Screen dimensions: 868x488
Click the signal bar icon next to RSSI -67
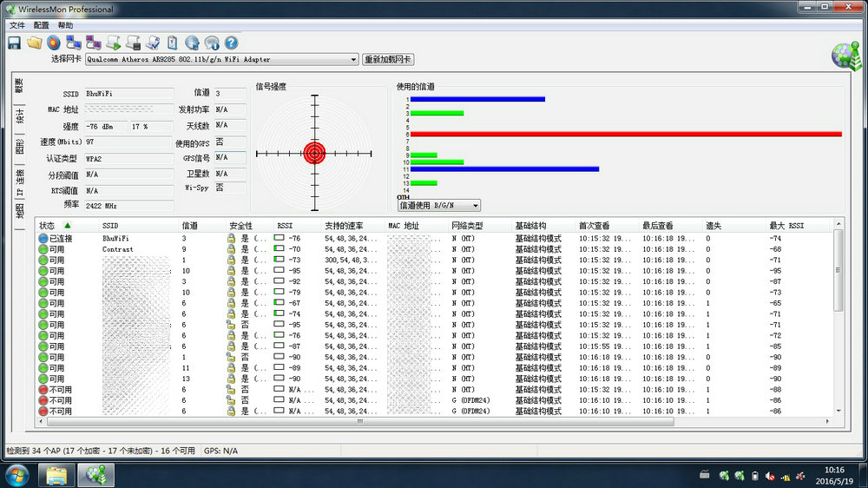point(279,303)
